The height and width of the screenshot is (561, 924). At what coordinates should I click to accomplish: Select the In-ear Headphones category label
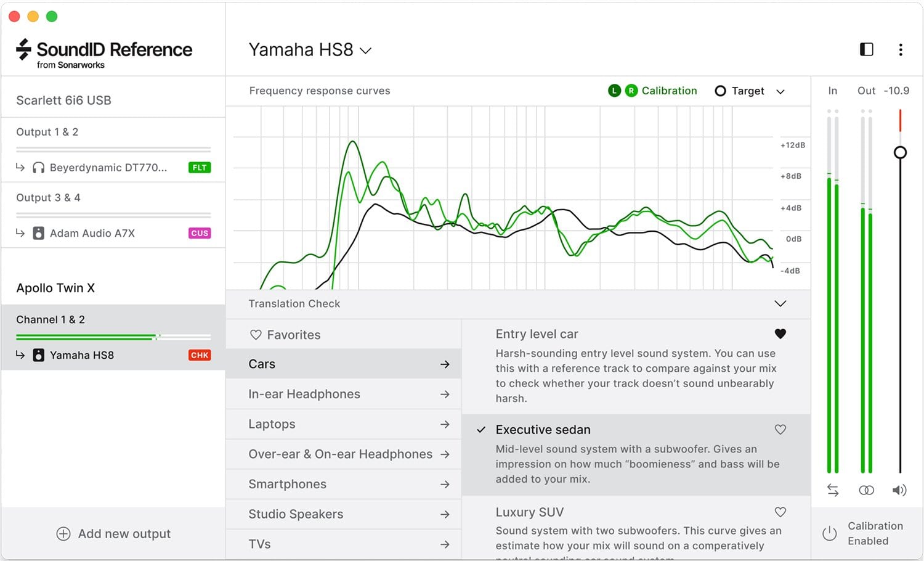[304, 394]
